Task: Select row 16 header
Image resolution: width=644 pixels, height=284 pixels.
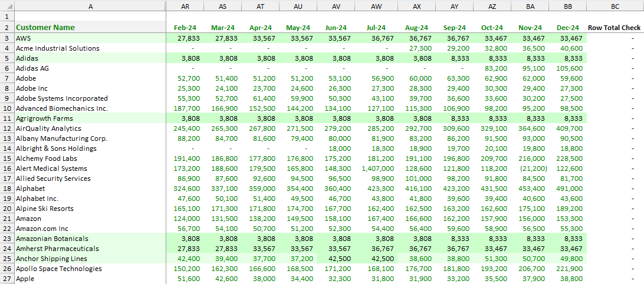Action: click(8, 169)
